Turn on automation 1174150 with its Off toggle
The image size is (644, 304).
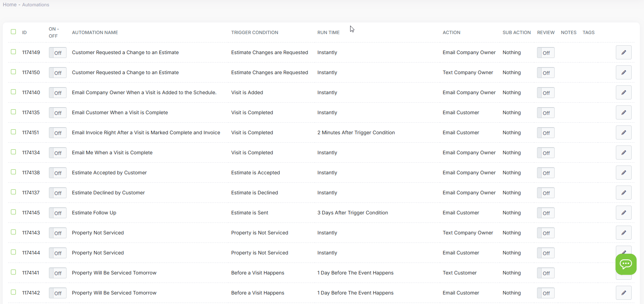coord(58,73)
